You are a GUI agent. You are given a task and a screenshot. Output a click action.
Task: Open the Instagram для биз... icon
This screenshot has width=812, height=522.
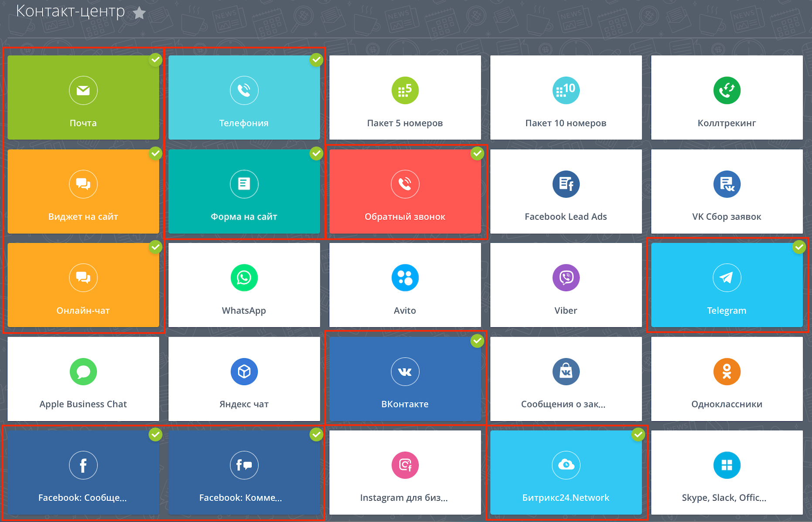(405, 465)
